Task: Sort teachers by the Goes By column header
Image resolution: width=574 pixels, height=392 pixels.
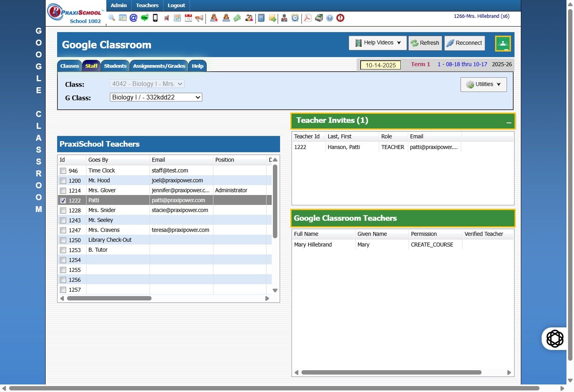Action: (x=118, y=160)
